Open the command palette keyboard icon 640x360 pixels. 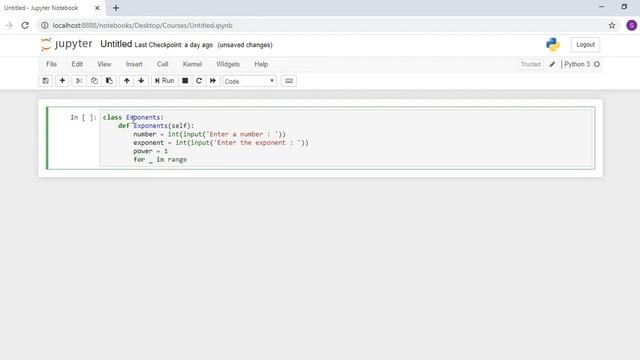(289, 81)
